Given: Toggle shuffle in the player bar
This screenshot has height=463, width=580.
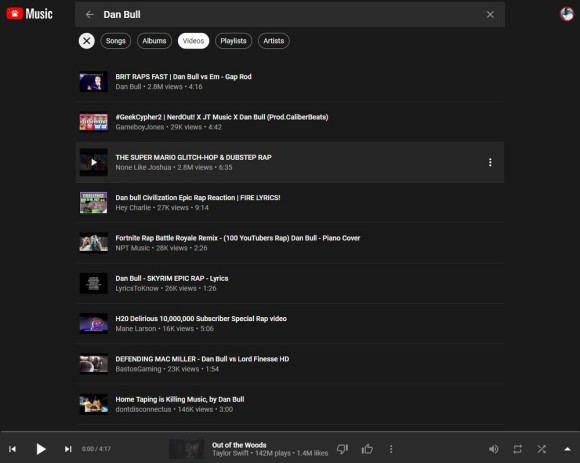Looking at the screenshot, I should click(x=542, y=449).
